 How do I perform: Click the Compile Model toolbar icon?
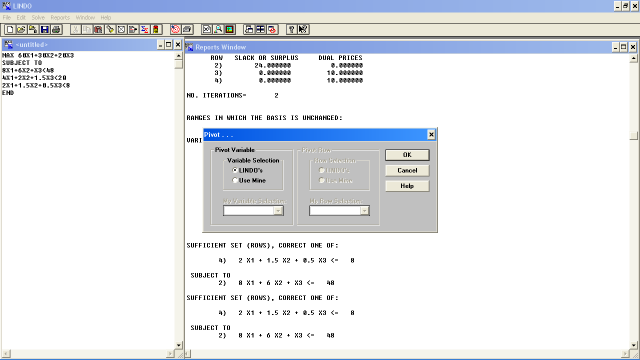(x=187, y=29)
